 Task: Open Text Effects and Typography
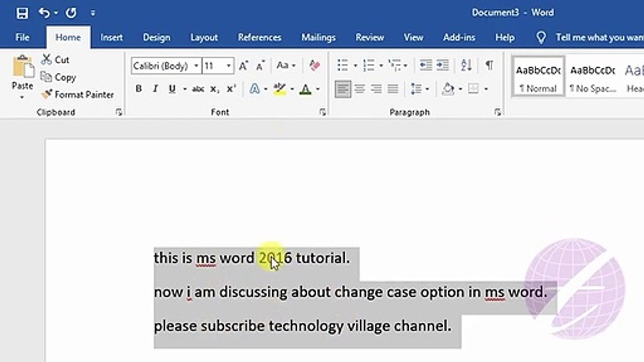(x=255, y=89)
